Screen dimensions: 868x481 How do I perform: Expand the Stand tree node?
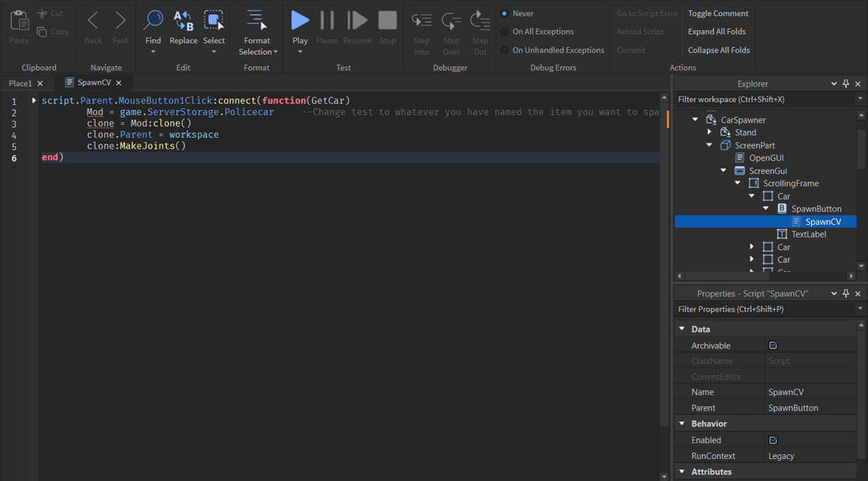point(709,133)
